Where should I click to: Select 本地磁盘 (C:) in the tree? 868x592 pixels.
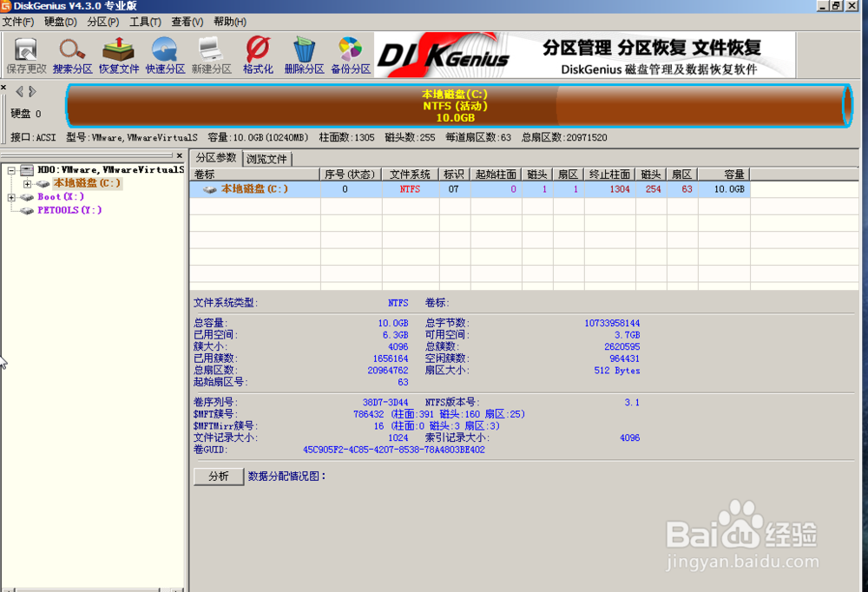pos(87,183)
